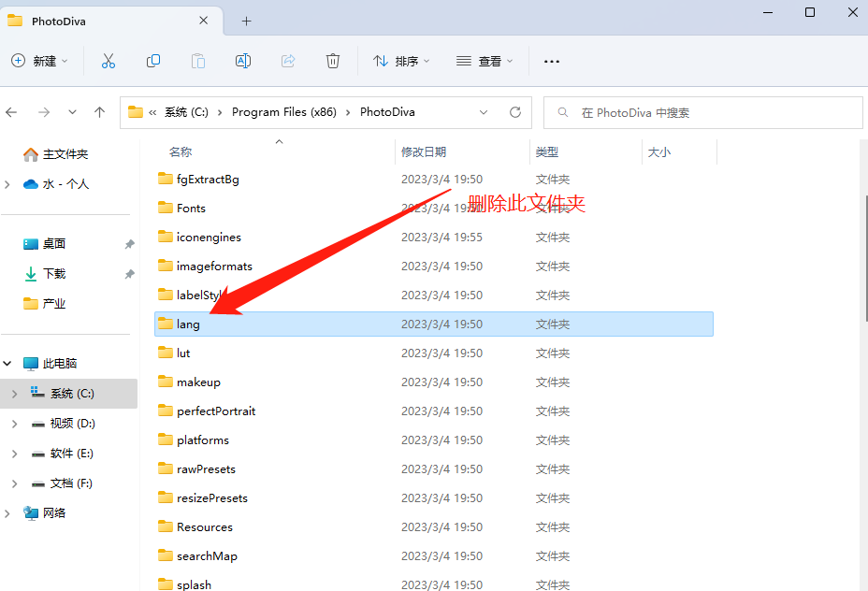Sort by 修改日期 column header

(424, 152)
